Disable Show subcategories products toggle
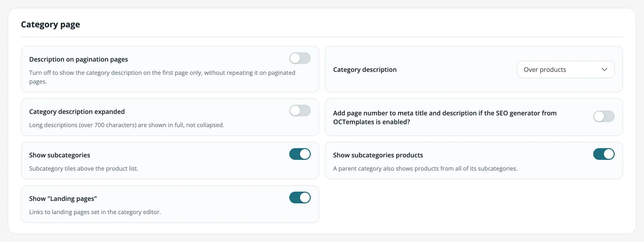Viewport: 644px width, 242px height. 604,154
